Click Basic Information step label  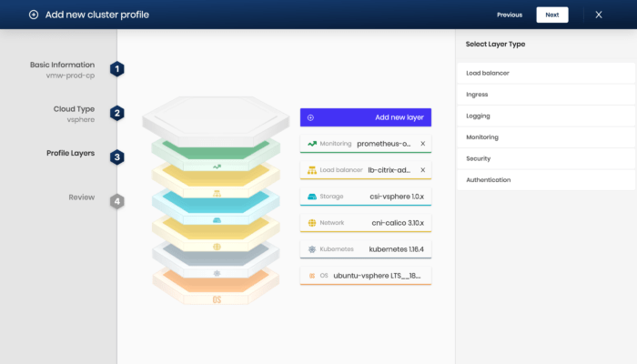point(62,65)
